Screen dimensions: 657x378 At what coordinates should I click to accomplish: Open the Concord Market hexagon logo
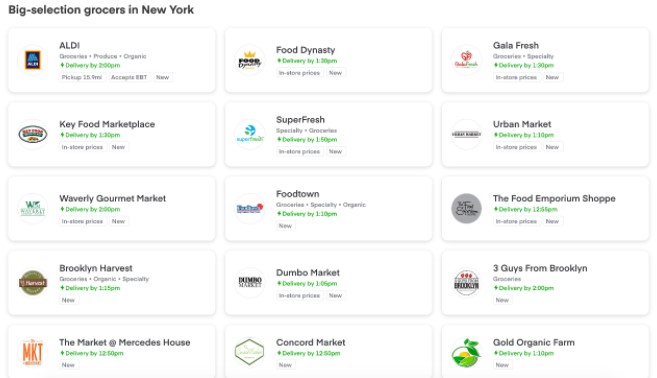click(x=250, y=352)
